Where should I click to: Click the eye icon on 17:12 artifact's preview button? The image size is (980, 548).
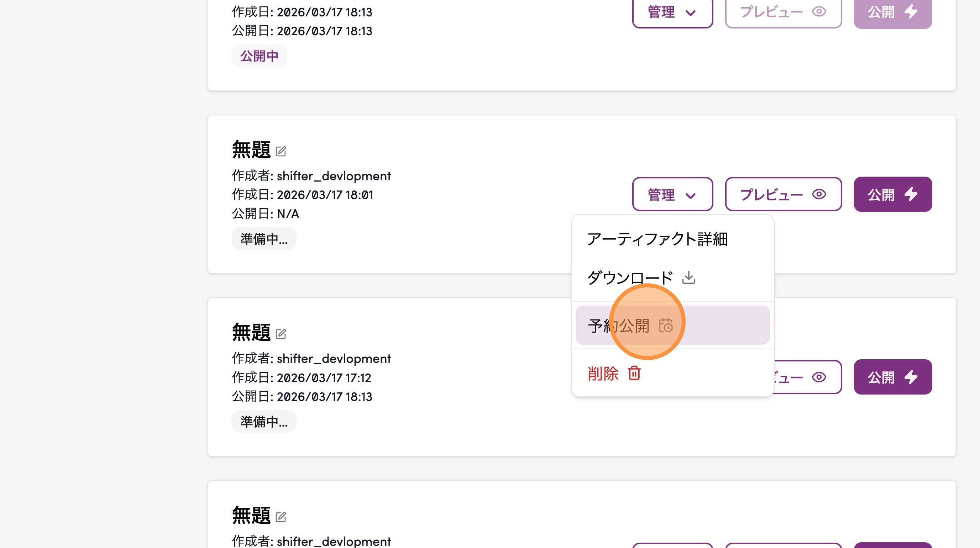[x=819, y=377]
